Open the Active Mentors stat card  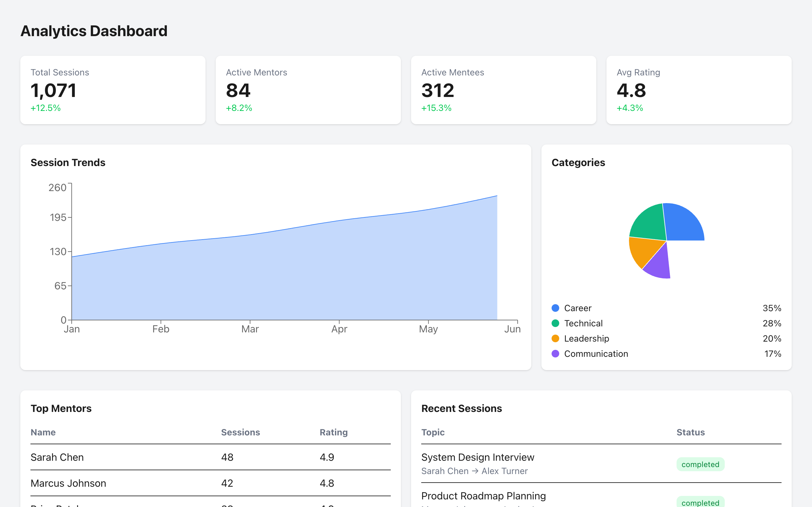pyautogui.click(x=308, y=90)
